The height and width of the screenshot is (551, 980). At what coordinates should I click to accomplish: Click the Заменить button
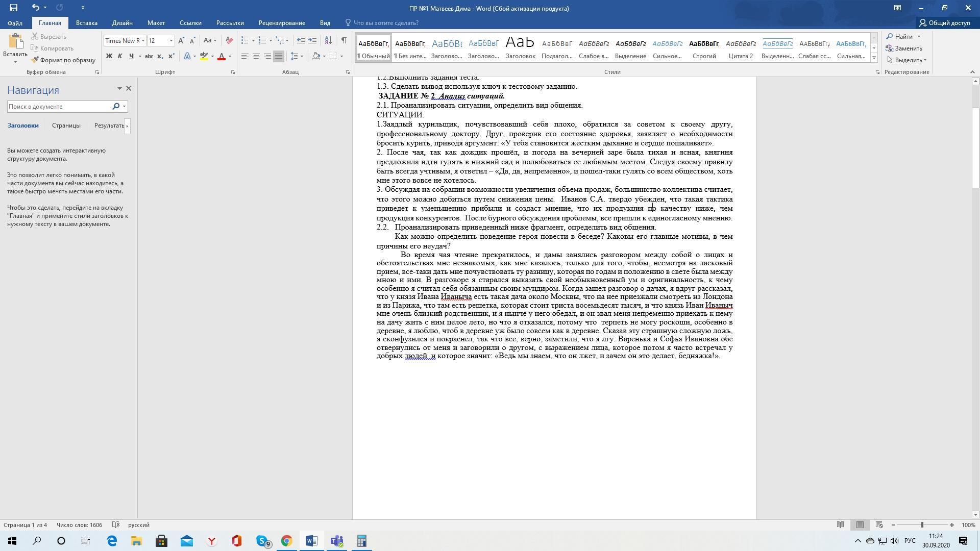coord(904,48)
